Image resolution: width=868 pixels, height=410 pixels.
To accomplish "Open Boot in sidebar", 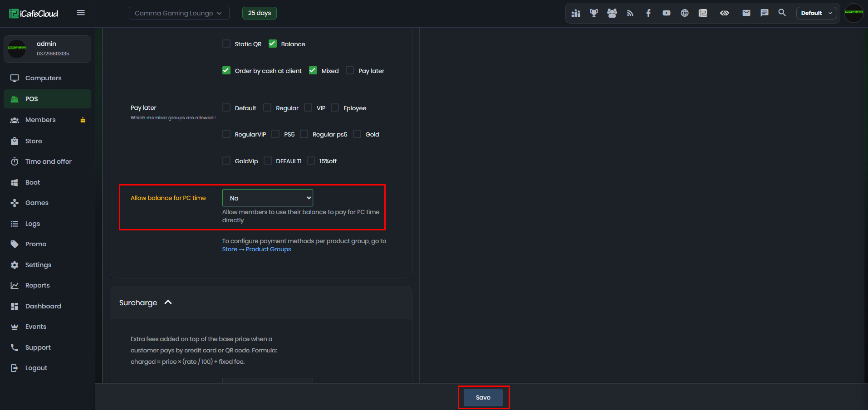I will (x=47, y=182).
